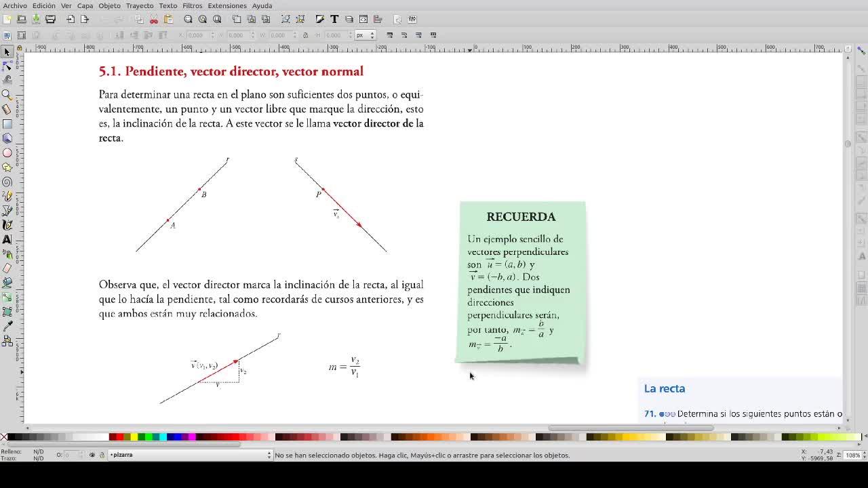Click the no-color X swatch
868x488 pixels.
coord(3,437)
